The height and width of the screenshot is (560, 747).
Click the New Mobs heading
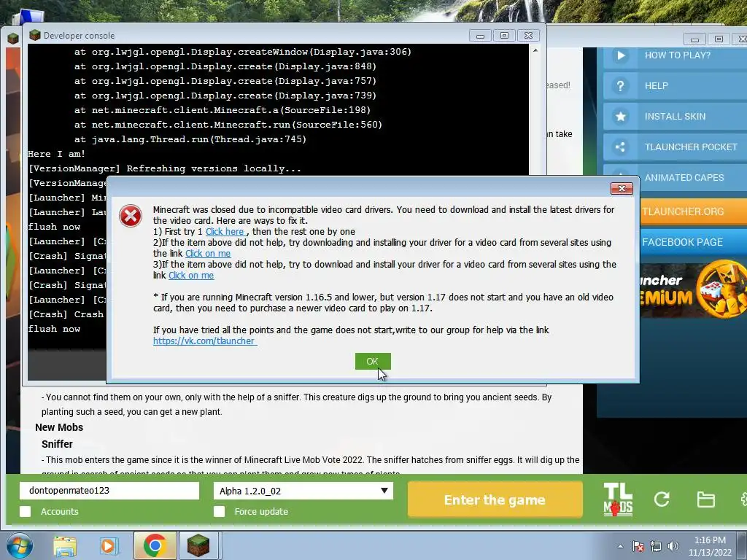[x=59, y=427]
